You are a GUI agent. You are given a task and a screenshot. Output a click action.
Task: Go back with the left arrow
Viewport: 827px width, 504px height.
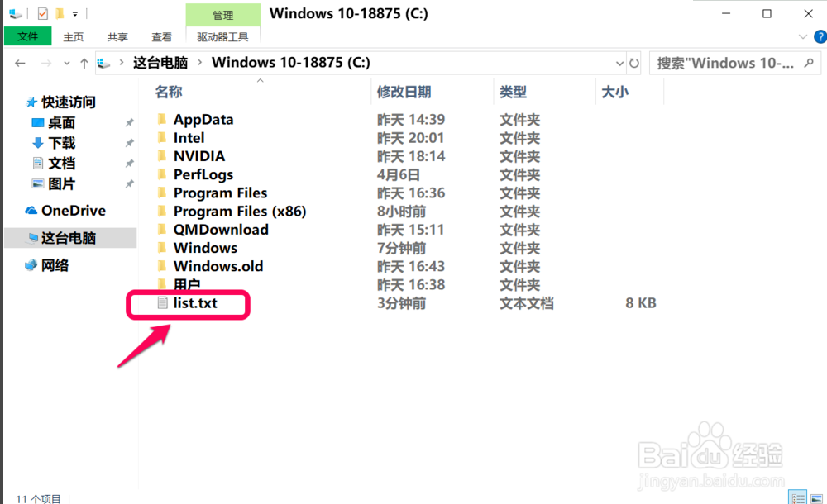pos(20,64)
